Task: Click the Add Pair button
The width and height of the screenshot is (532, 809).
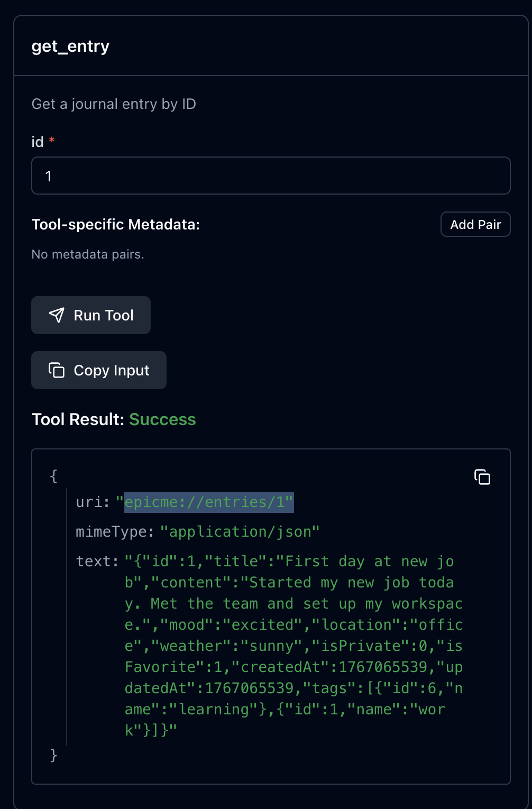Action: tap(475, 224)
